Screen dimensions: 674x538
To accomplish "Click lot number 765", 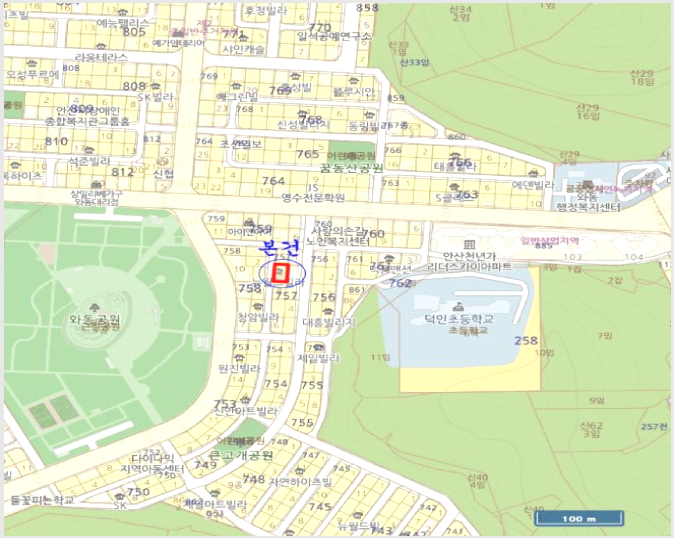I will [x=308, y=154].
